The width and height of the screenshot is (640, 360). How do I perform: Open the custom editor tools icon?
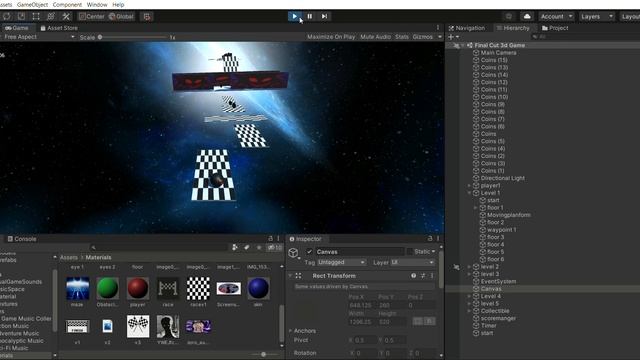66,16
